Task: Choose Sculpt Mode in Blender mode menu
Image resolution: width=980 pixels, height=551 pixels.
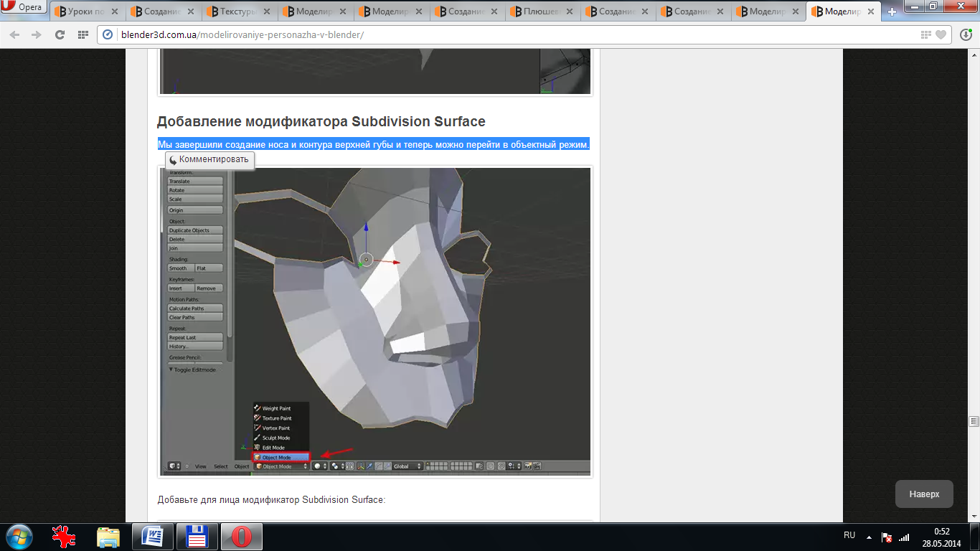Action: click(281, 438)
